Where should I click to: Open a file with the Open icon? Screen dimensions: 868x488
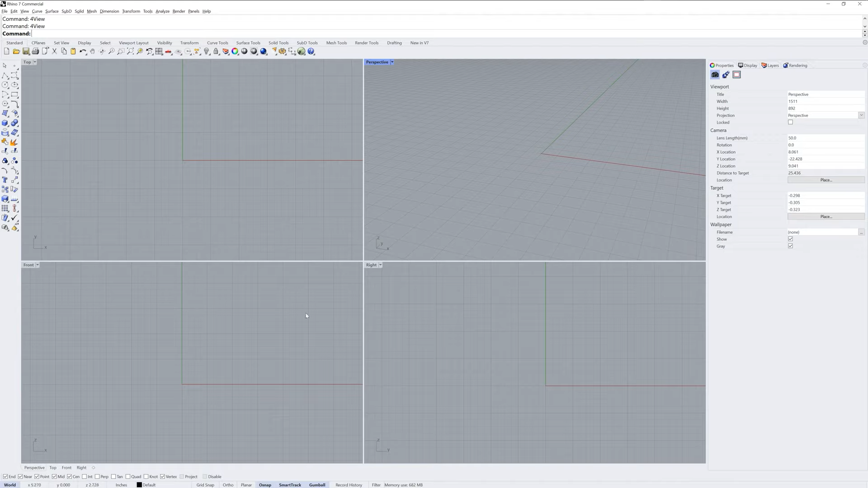(x=17, y=52)
